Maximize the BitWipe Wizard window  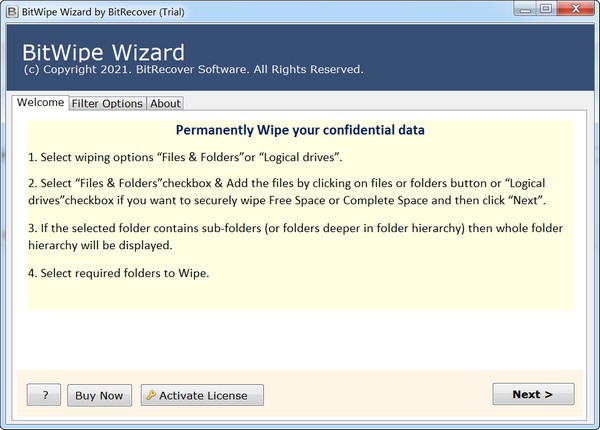point(545,9)
